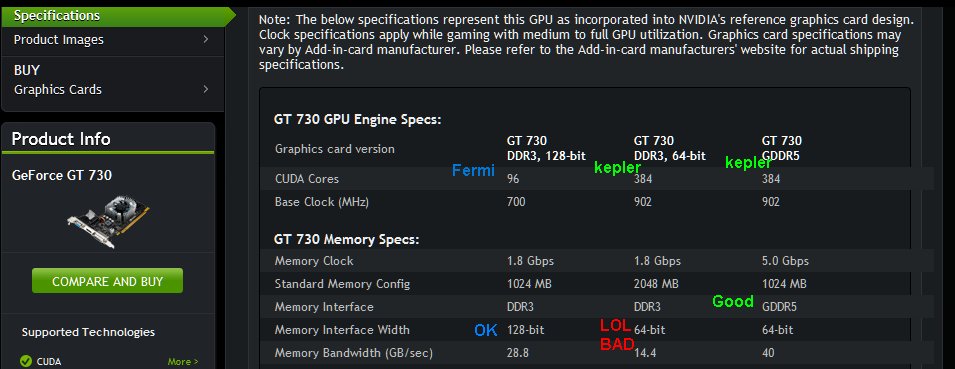Select the GT 730 DDR3, 128-bit column header
The width and height of the screenshot is (955, 369).
click(546, 149)
